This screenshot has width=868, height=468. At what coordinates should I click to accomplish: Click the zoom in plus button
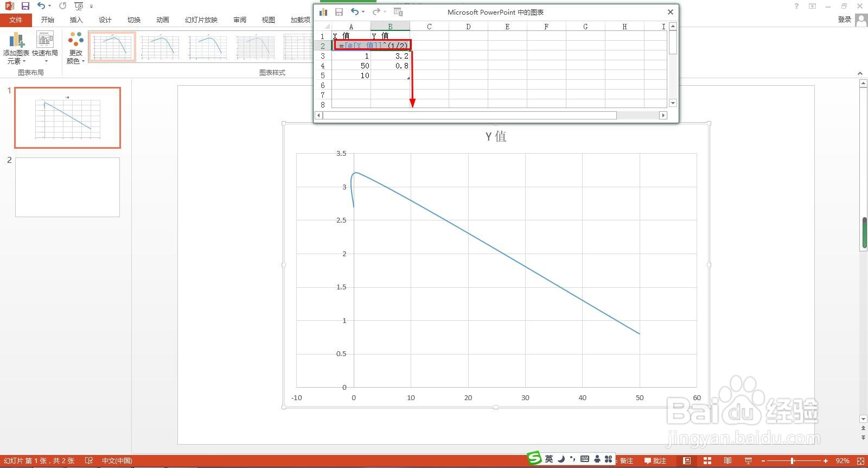(x=826, y=461)
